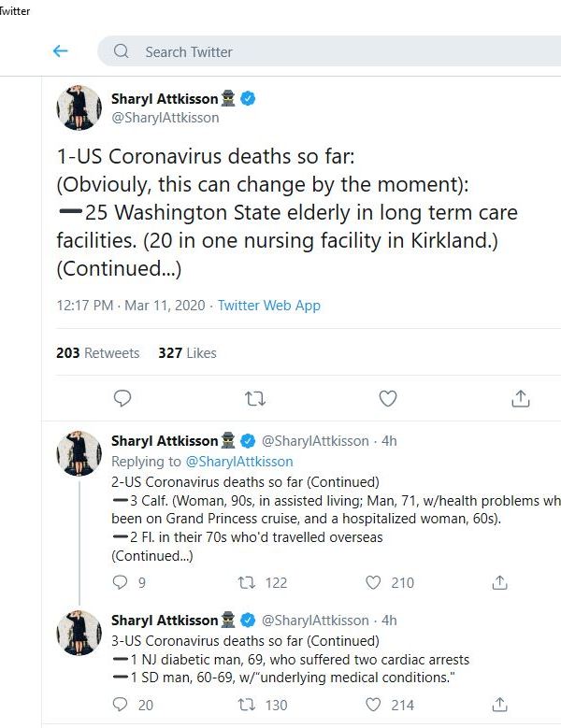The image size is (561, 728).
Task: Share the 2-US Coronavirus deaths tweet
Action: [500, 582]
